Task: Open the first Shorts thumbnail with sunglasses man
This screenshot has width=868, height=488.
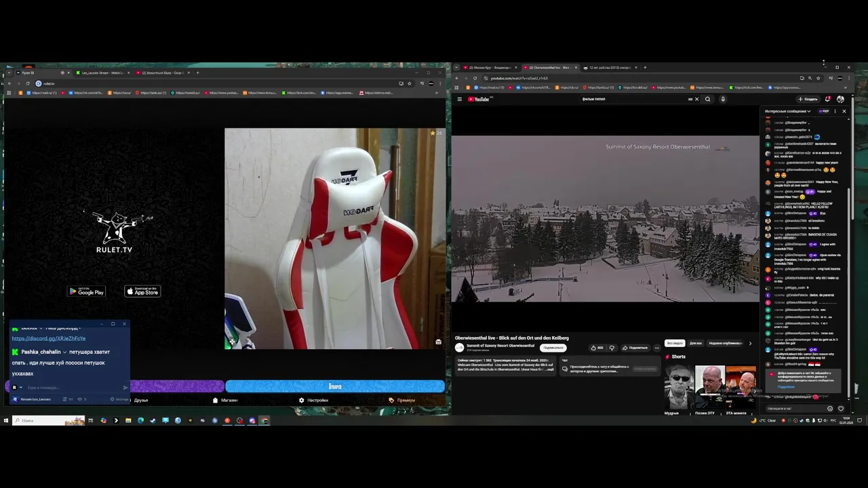Action: 679,387
